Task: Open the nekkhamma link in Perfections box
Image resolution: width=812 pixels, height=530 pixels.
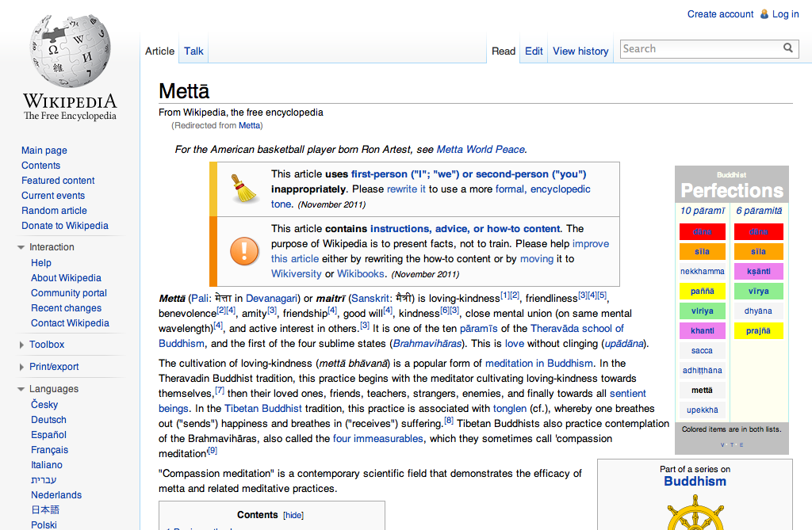Action: click(x=703, y=271)
